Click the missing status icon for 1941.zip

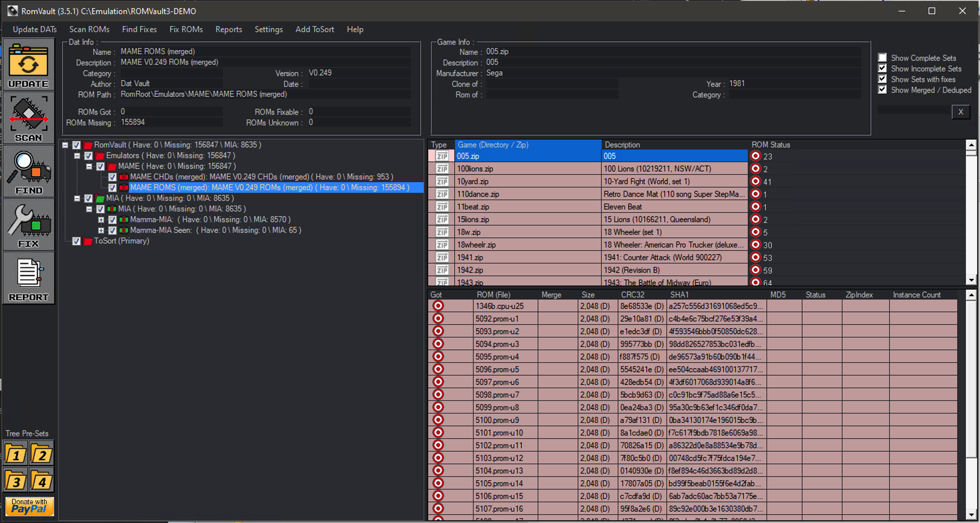pyautogui.click(x=756, y=257)
